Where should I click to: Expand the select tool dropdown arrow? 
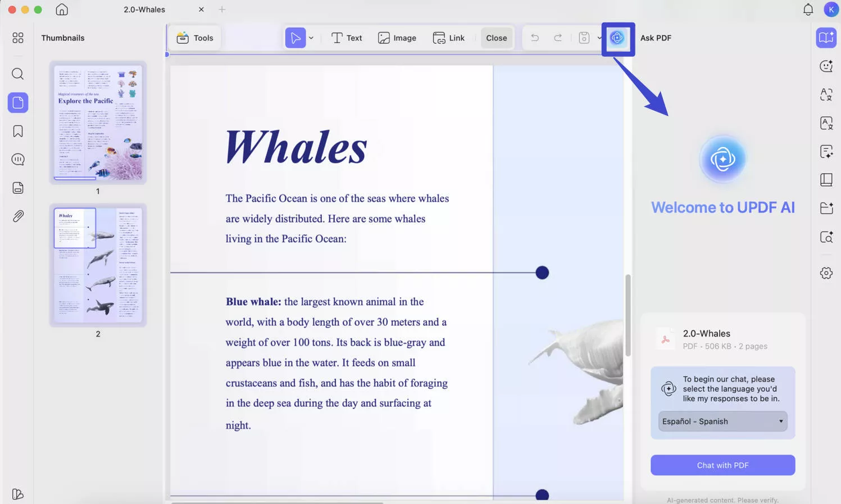pyautogui.click(x=311, y=38)
